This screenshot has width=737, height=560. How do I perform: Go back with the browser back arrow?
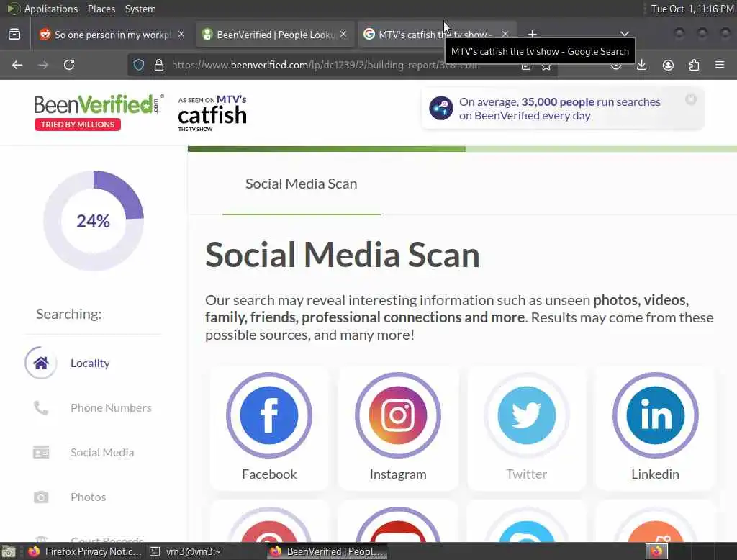pyautogui.click(x=17, y=65)
